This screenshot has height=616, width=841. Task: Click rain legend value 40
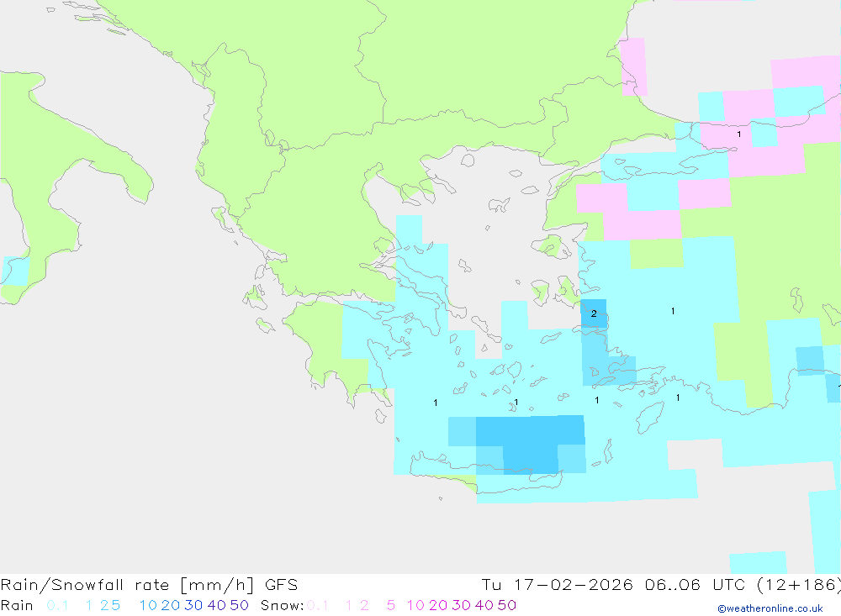pyautogui.click(x=217, y=605)
